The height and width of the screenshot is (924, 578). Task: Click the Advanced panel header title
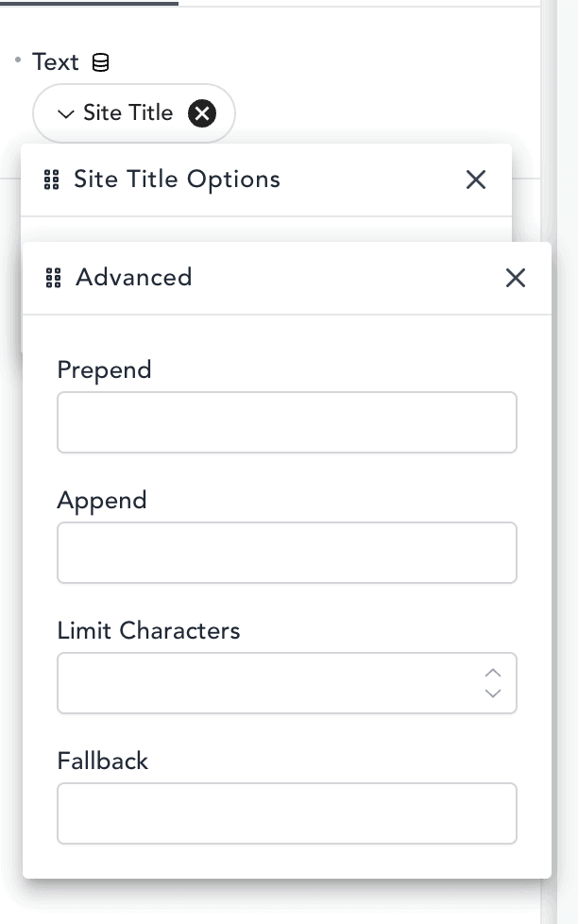[133, 278]
